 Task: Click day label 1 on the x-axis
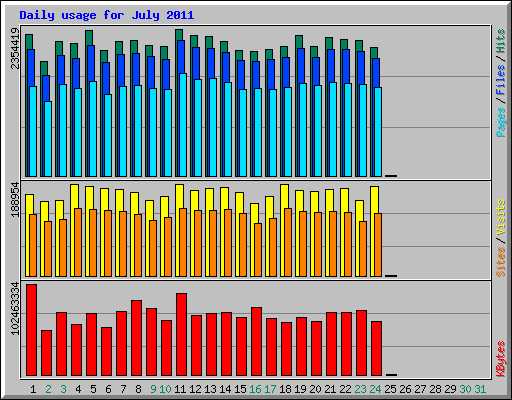pyautogui.click(x=33, y=389)
